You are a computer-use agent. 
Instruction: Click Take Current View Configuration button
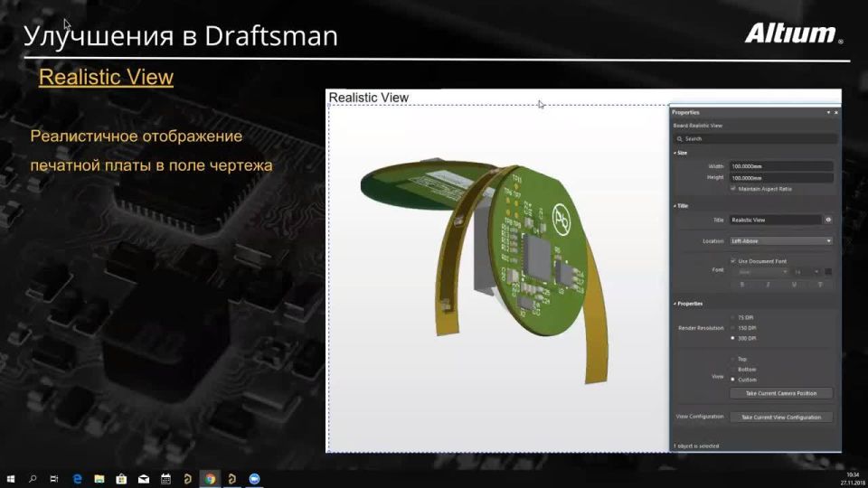[781, 418]
